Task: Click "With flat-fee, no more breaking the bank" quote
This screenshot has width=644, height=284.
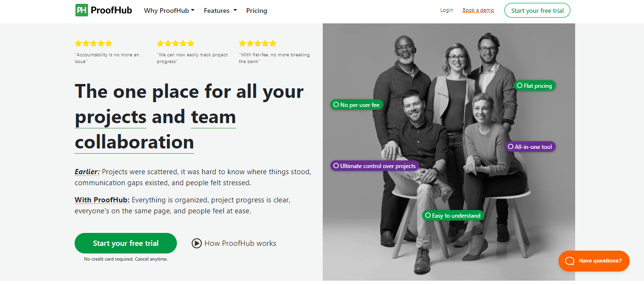Action: pos(274,58)
